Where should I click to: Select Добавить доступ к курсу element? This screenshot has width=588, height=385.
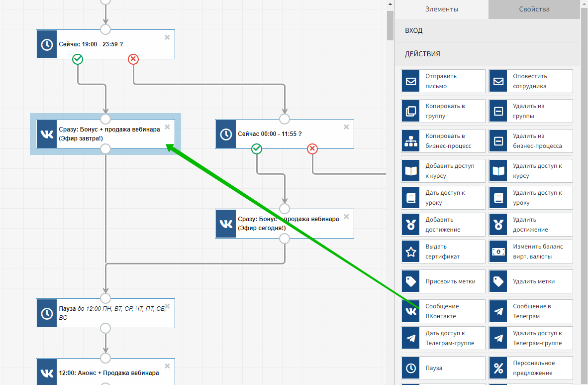(x=443, y=171)
